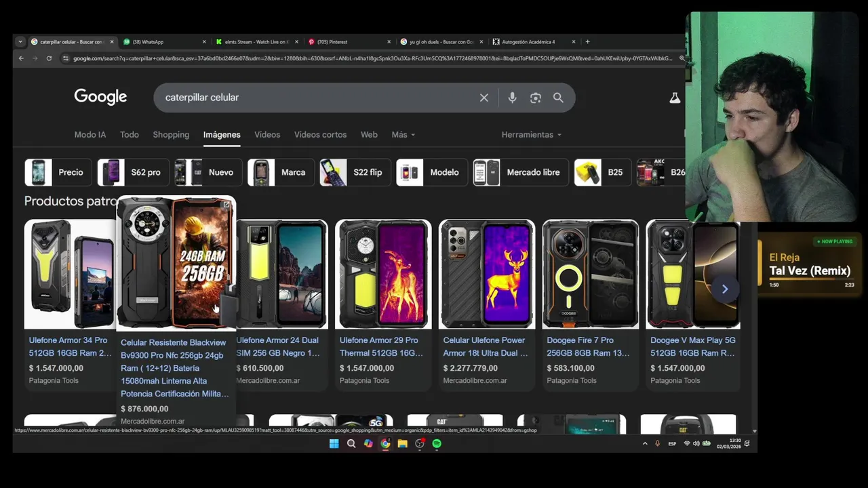This screenshot has width=868, height=488.
Task: Open Google Lens image search icon
Action: (x=536, y=98)
